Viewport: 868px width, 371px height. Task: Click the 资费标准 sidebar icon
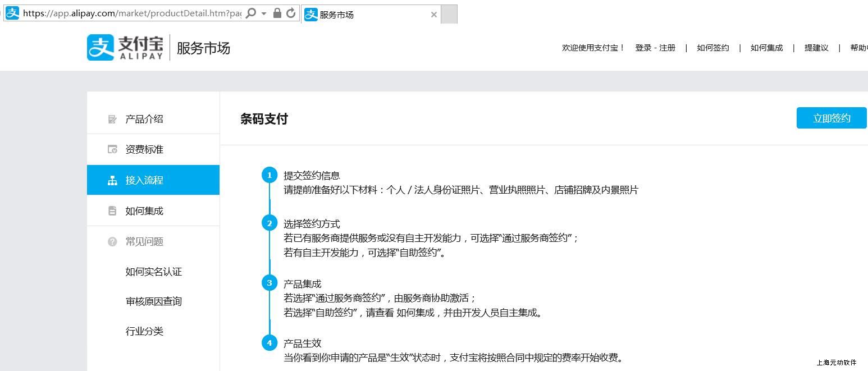coord(112,149)
